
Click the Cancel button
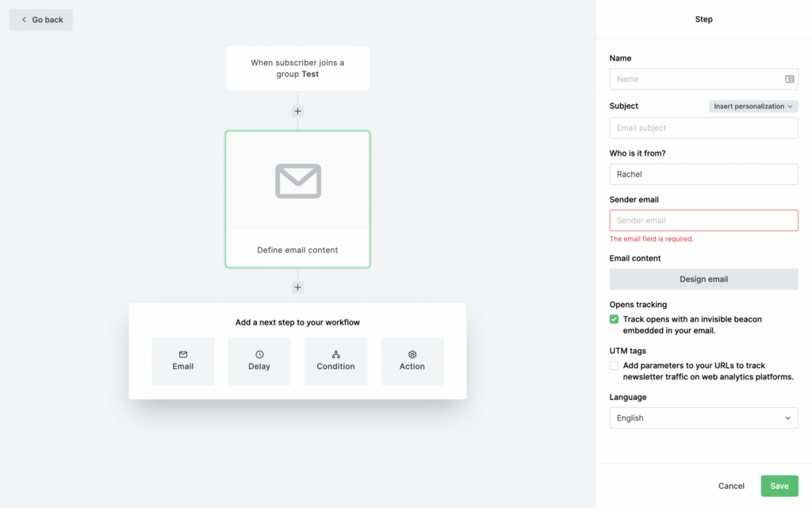pos(731,486)
